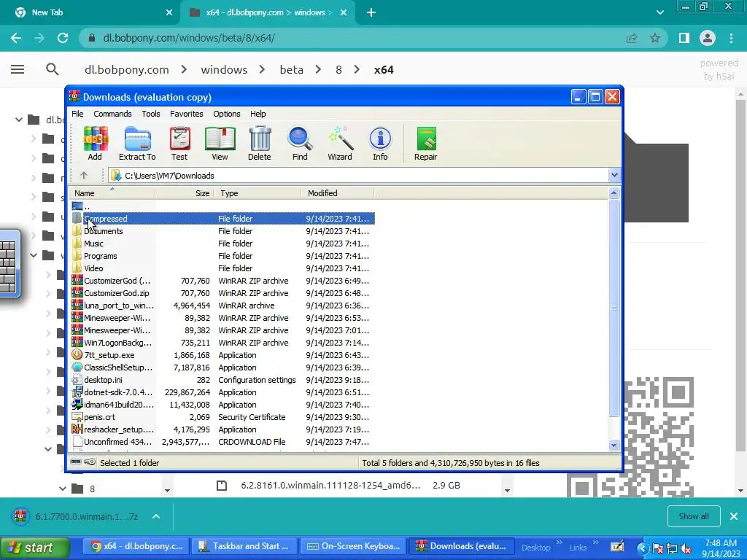Open the Wizard wand icon

[340, 144]
